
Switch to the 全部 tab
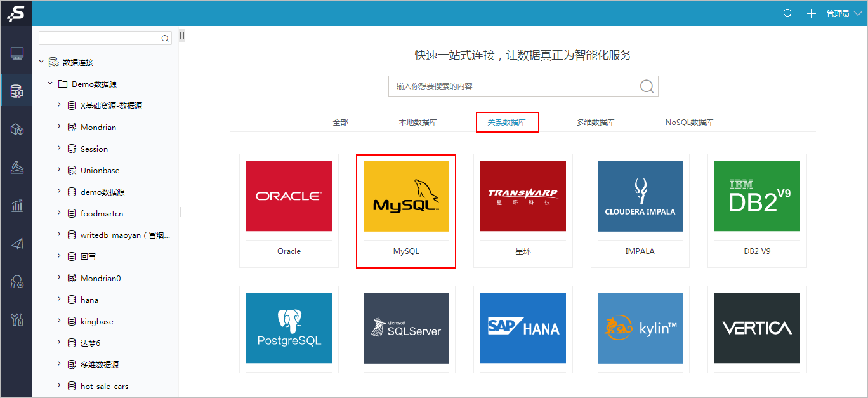(x=341, y=122)
